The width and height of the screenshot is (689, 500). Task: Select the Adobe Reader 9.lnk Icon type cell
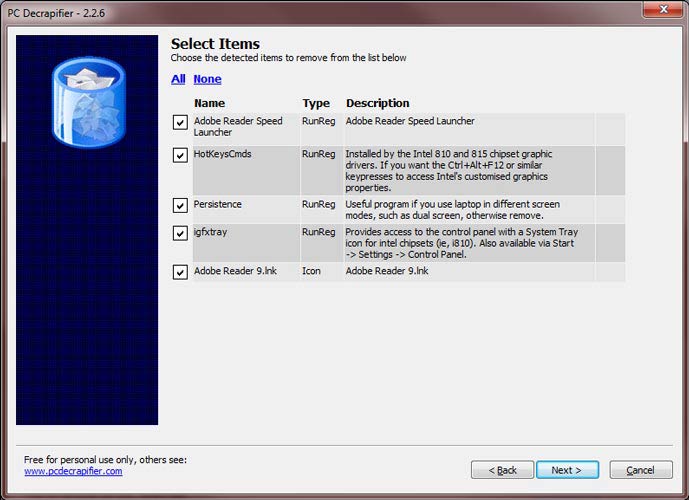point(311,271)
